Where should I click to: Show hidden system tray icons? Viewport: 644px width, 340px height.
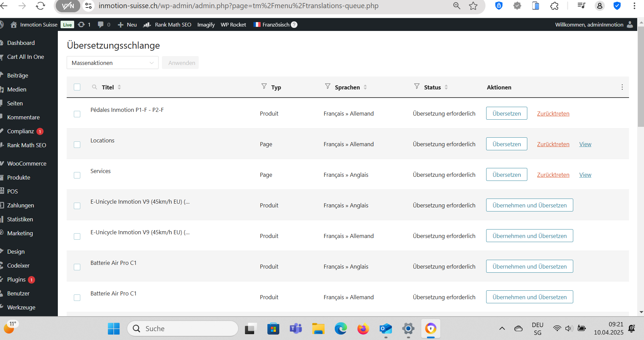502,328
